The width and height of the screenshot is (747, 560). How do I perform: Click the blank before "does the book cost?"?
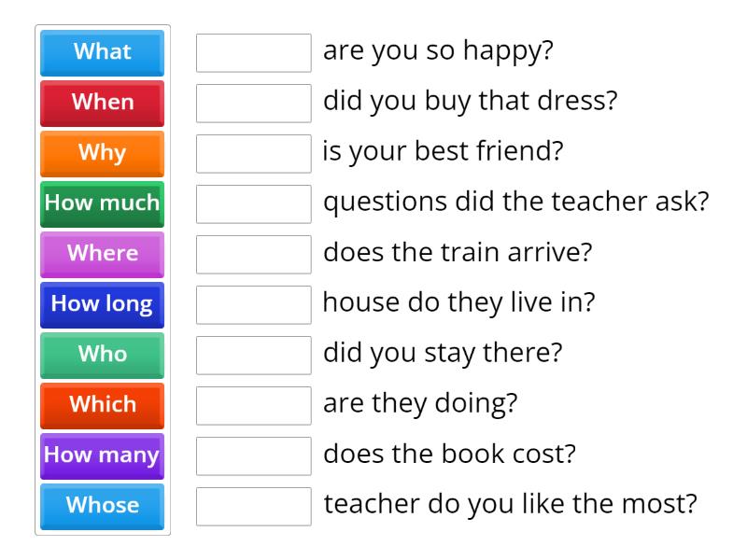[x=253, y=455]
